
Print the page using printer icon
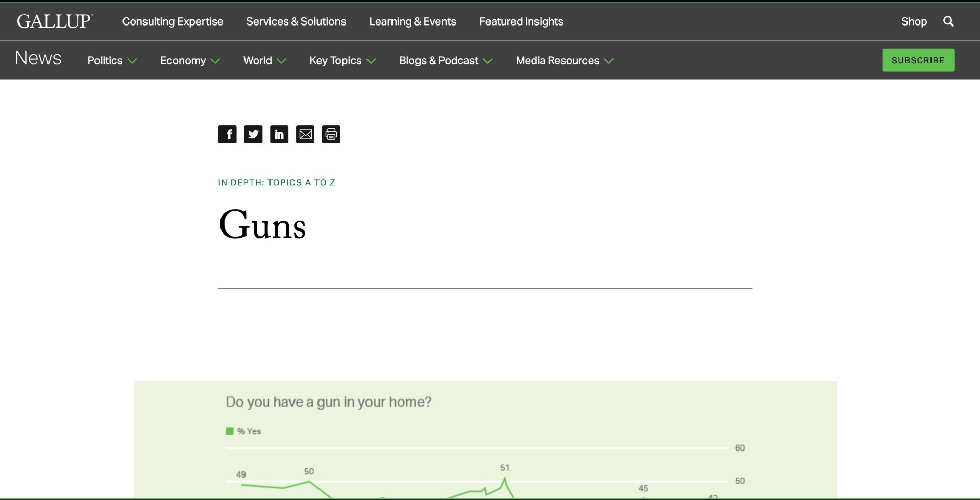point(331,134)
